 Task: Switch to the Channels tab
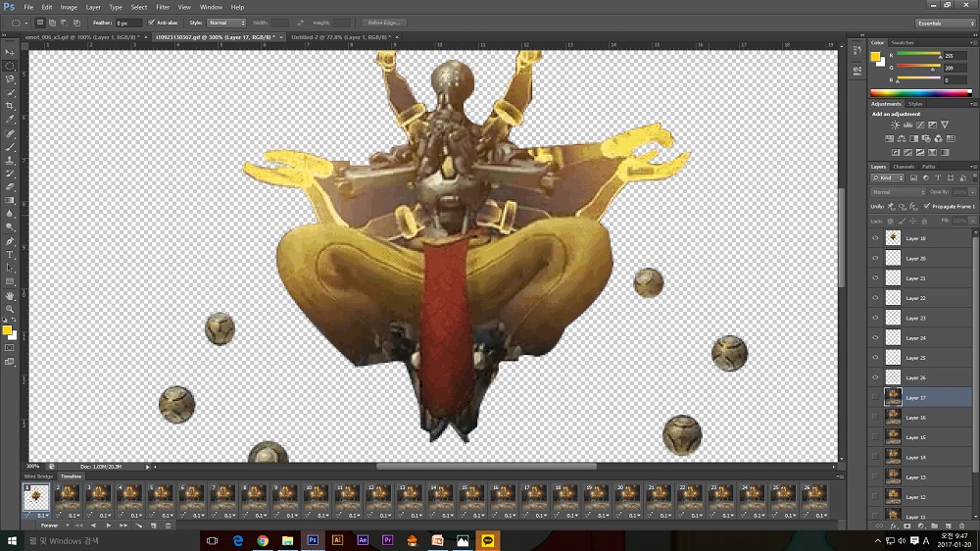click(904, 167)
